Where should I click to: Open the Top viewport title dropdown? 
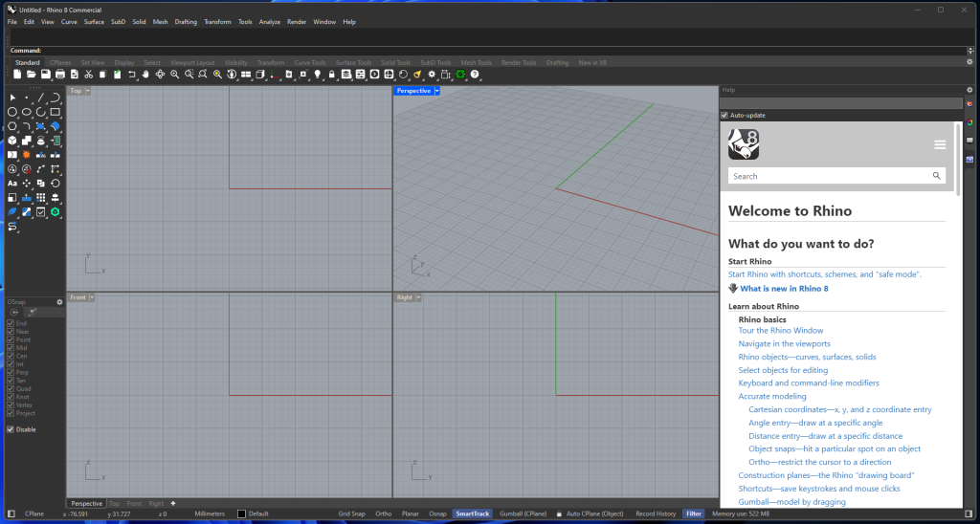coord(87,91)
